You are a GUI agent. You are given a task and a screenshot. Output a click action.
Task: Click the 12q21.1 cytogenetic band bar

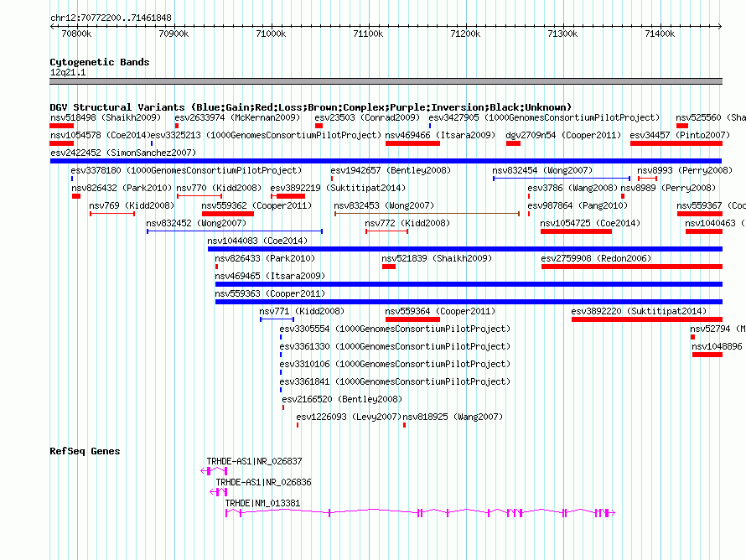(x=386, y=81)
